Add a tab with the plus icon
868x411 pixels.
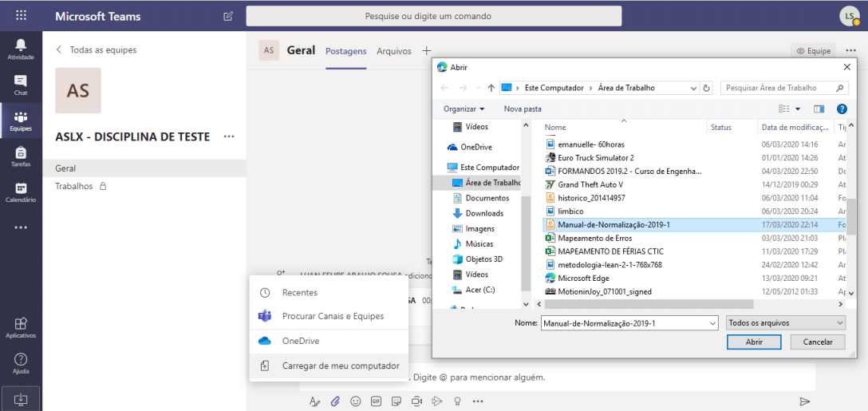(x=426, y=50)
